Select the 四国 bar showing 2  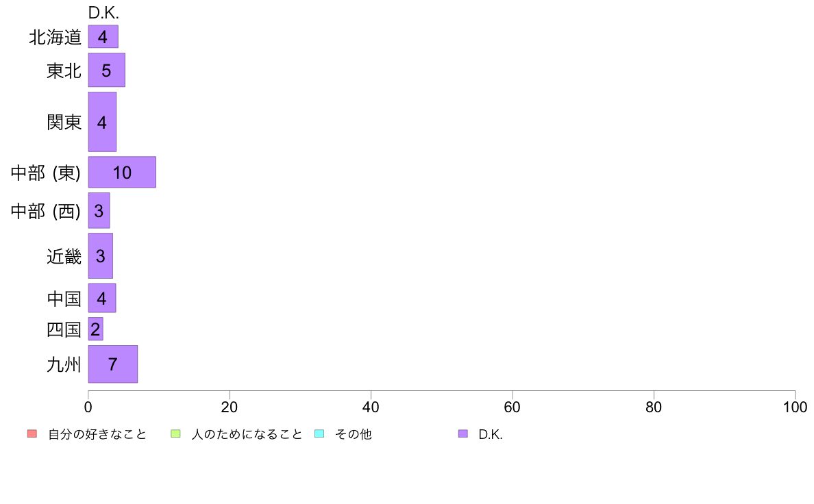(95, 329)
